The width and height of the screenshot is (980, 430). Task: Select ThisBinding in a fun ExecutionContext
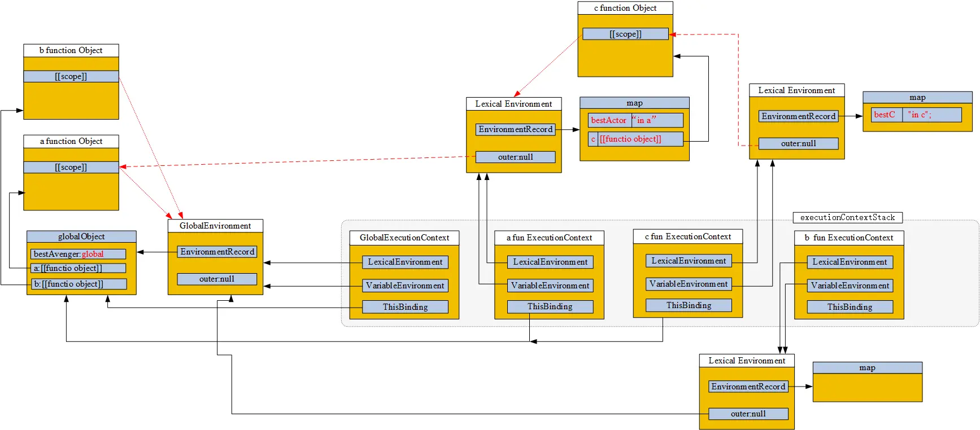point(550,306)
